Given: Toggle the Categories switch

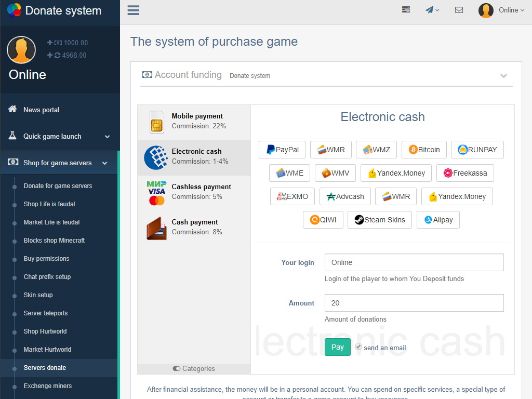Looking at the screenshot, I should pos(177,369).
